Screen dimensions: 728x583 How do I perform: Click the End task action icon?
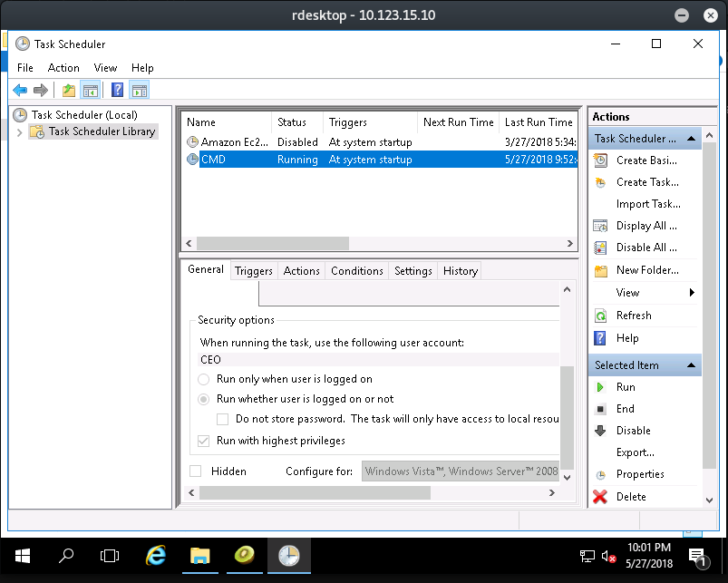click(x=600, y=409)
